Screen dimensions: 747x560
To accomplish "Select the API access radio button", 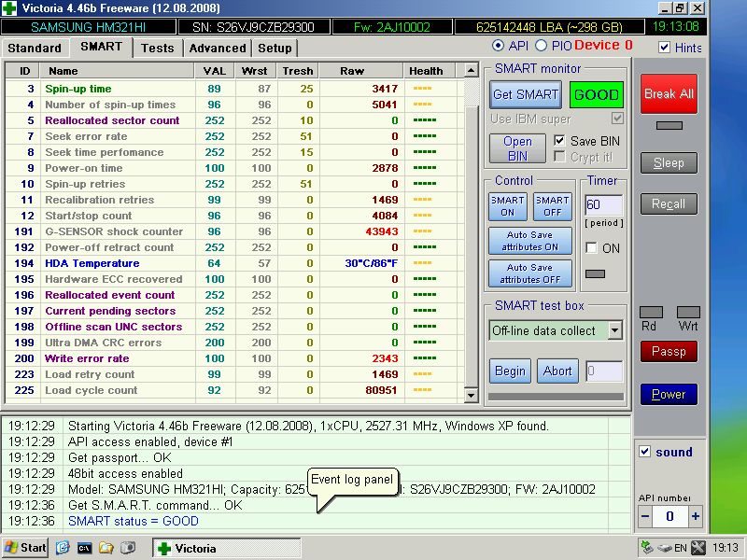I will 498,46.
